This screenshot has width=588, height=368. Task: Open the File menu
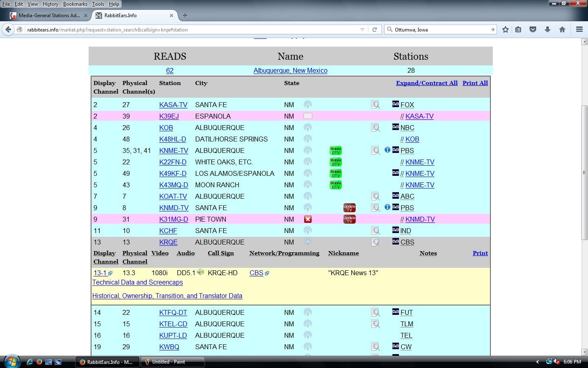point(6,4)
